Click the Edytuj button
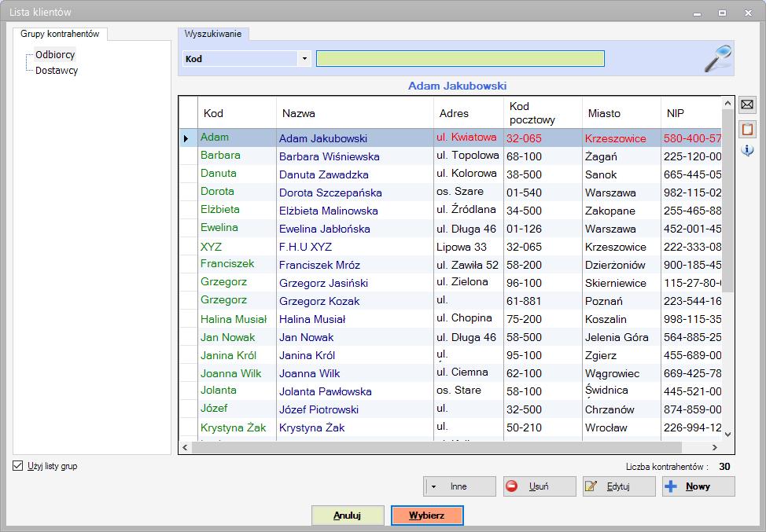 point(618,486)
